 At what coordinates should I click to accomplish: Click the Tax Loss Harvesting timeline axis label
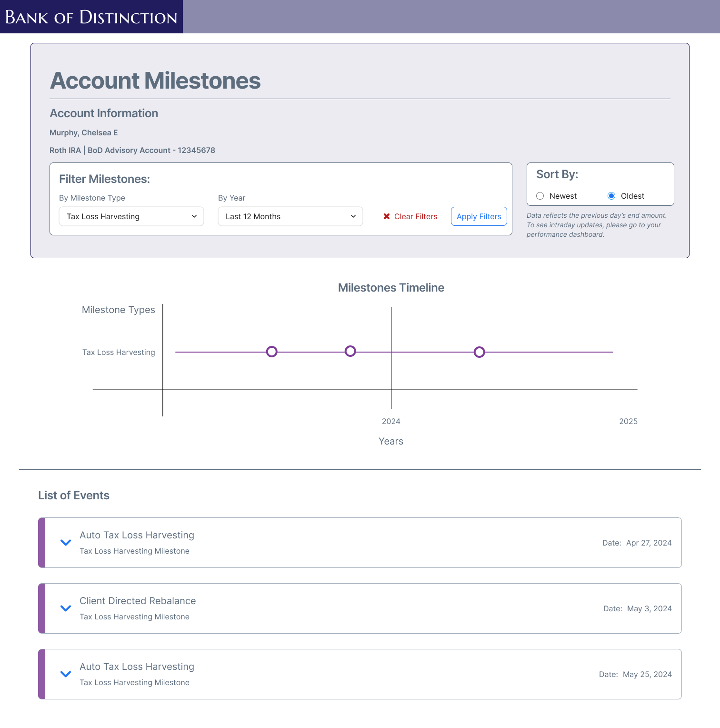119,352
